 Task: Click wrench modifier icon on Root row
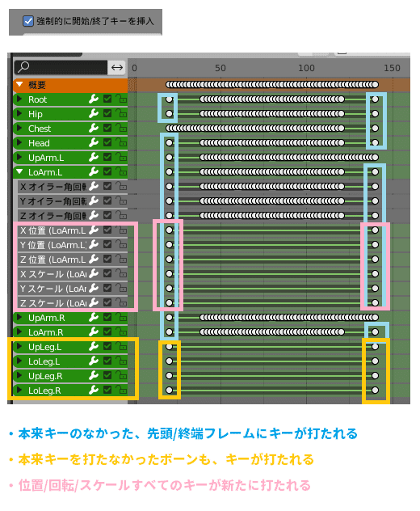tap(94, 99)
